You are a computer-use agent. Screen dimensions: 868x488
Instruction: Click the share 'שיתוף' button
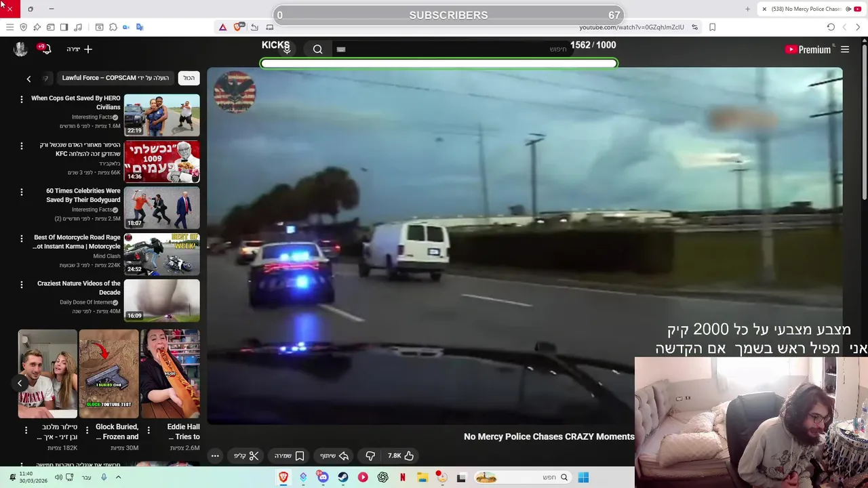coord(334,456)
